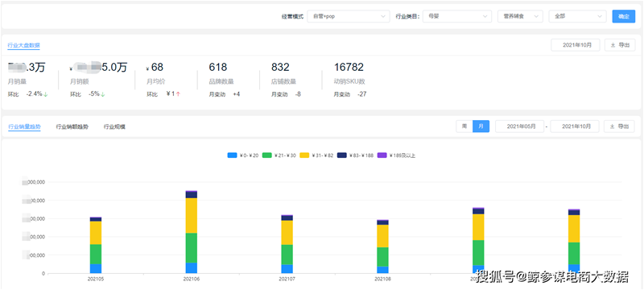This screenshot has width=644, height=290.
Task: Click the 行业类目 field label
Action: (x=407, y=16)
